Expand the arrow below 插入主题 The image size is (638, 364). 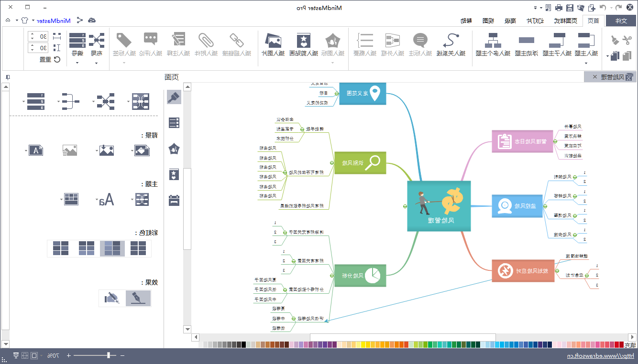tap(586, 63)
